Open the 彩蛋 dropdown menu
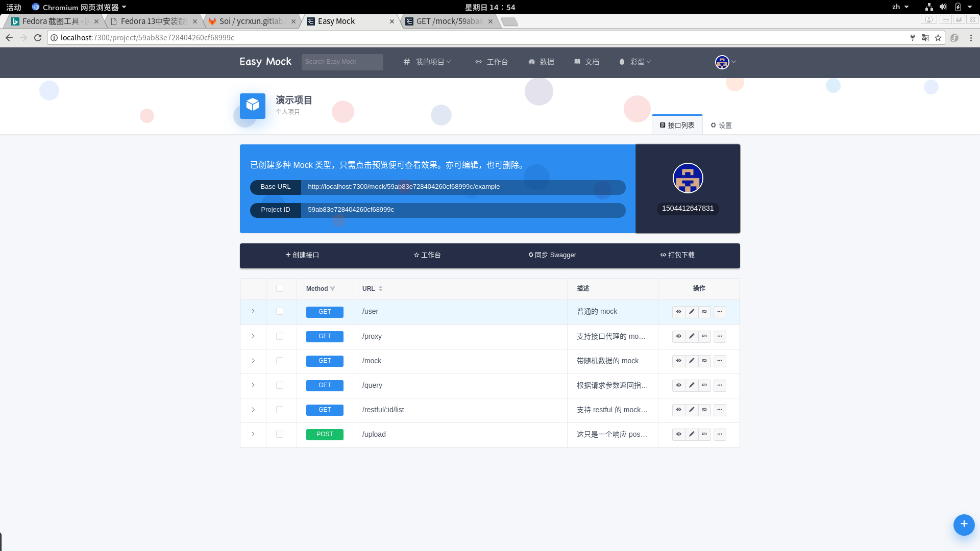 tap(635, 62)
